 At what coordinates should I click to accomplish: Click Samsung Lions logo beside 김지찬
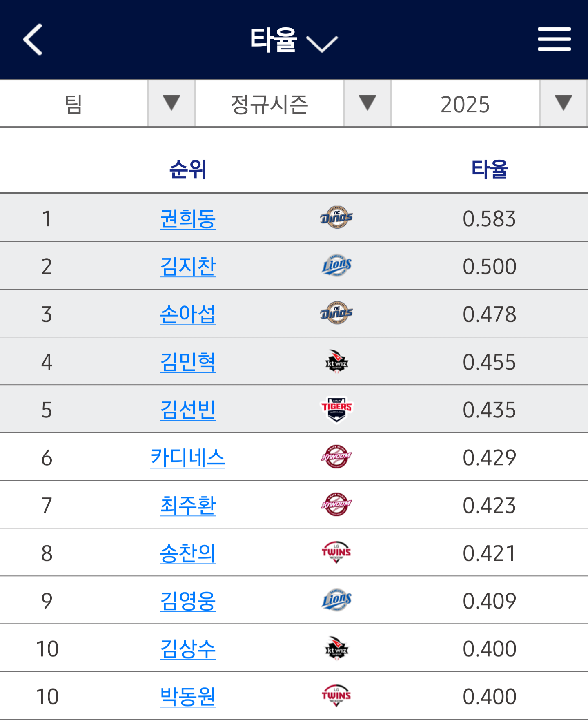(336, 265)
